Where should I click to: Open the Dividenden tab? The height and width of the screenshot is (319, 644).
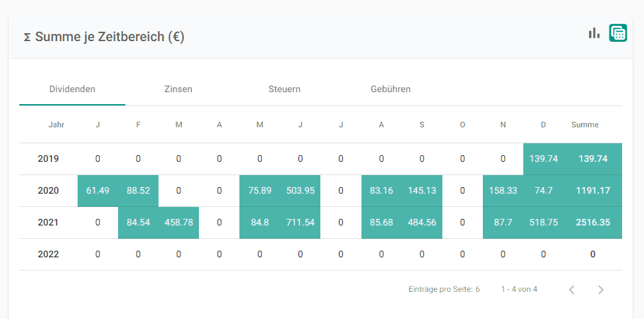[72, 89]
